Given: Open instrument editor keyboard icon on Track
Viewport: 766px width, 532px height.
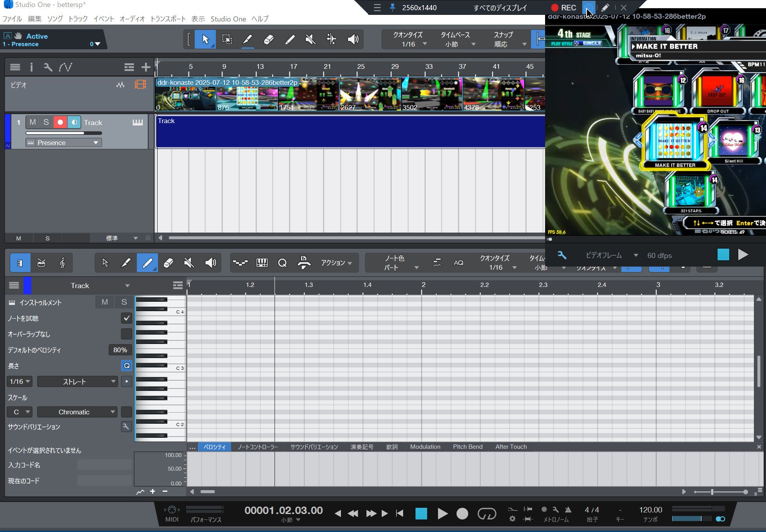Looking at the screenshot, I should [x=138, y=122].
